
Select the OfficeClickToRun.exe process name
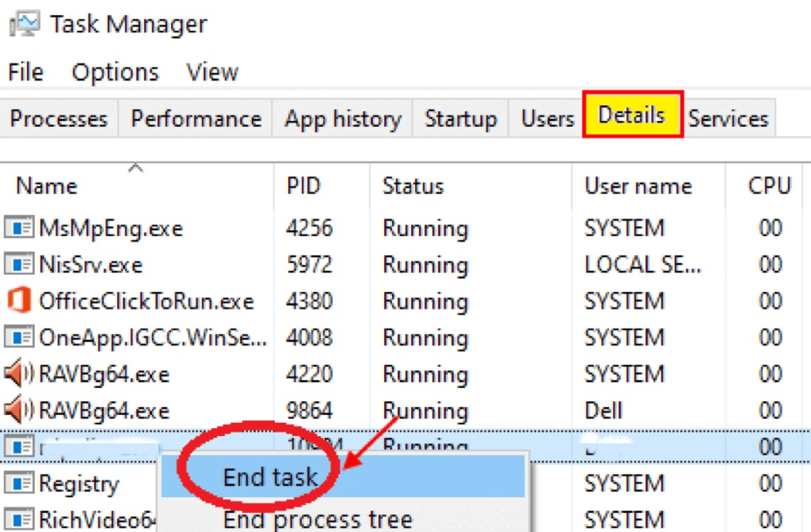[x=147, y=301]
